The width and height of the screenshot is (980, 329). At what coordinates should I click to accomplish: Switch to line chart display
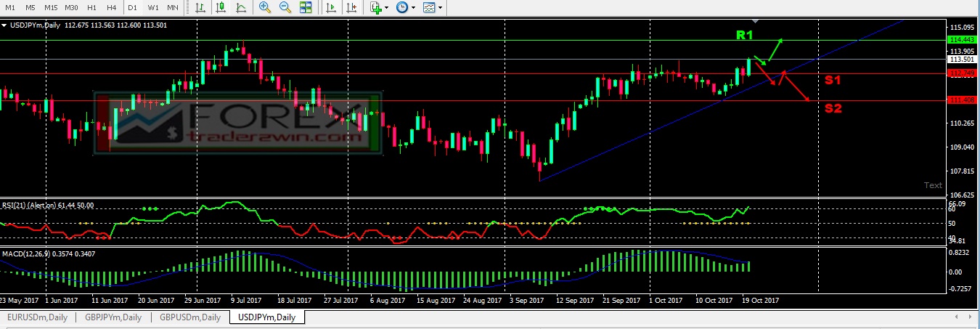coord(241,7)
